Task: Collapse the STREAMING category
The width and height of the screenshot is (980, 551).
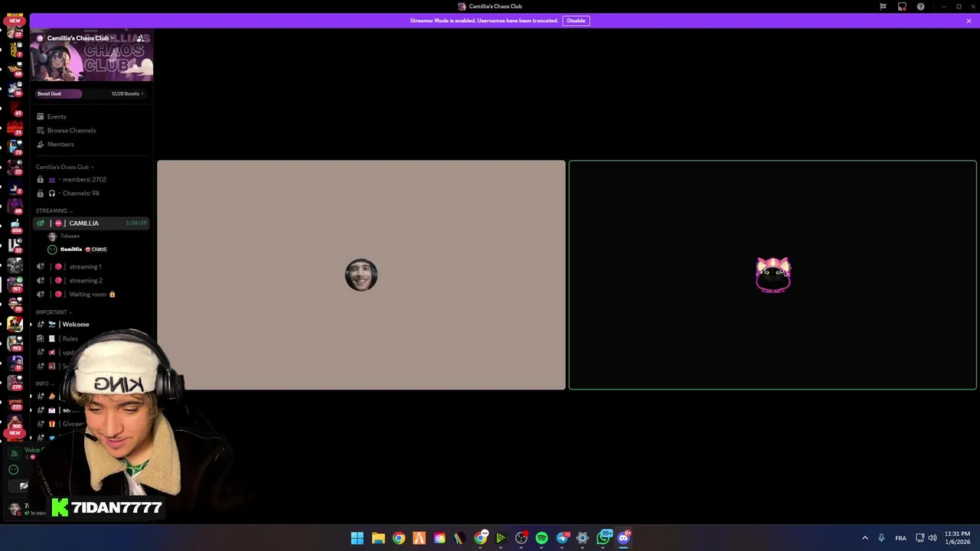Action: (x=54, y=210)
